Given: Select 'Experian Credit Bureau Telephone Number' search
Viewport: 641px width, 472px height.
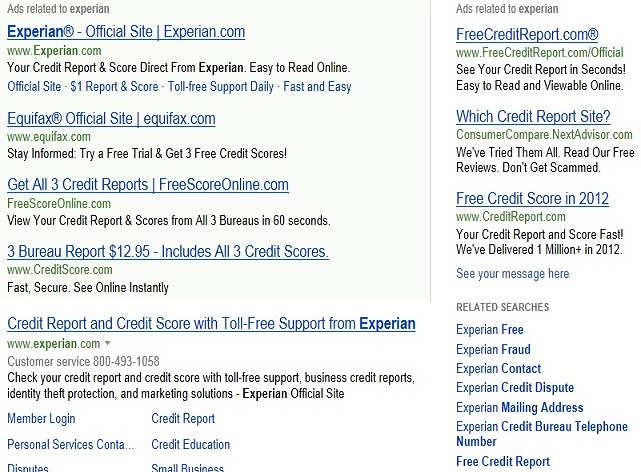Looking at the screenshot, I should tap(542, 434).
